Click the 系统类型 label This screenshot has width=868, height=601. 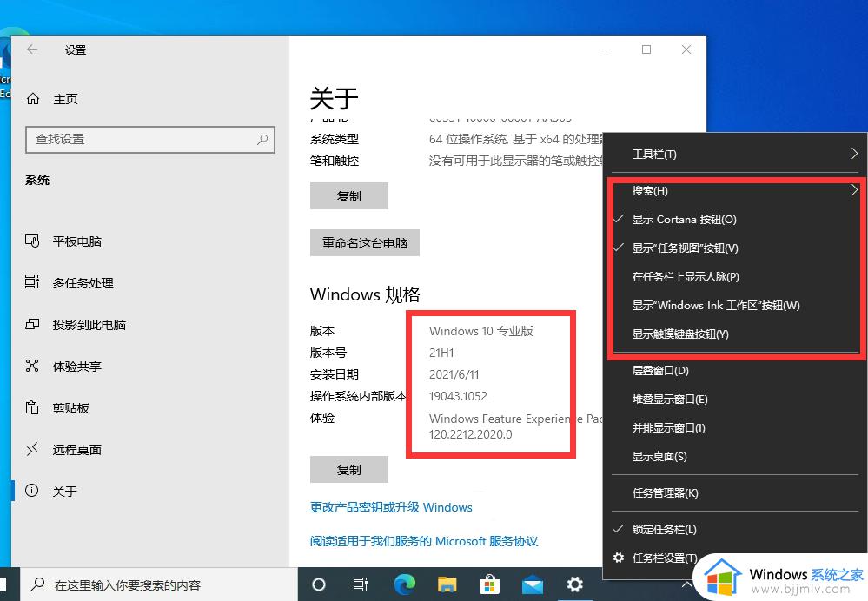tap(334, 139)
